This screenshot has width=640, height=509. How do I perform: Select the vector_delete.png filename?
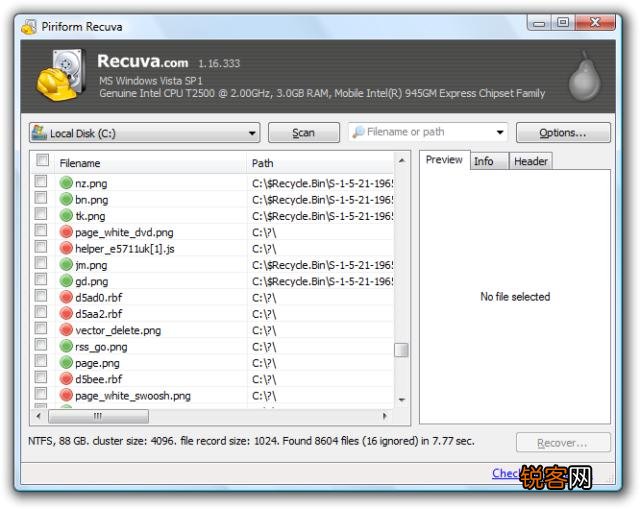(118, 331)
